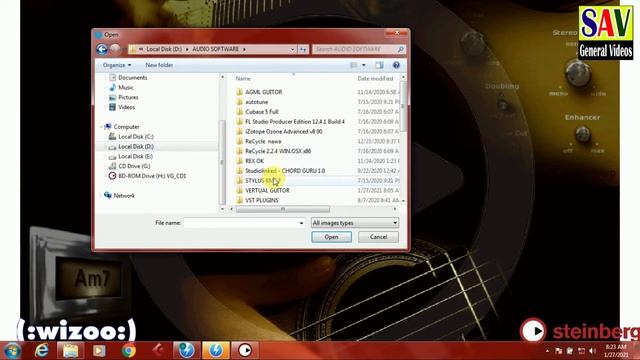Click file list scroll down arrow
640x360 pixels.
click(403, 201)
